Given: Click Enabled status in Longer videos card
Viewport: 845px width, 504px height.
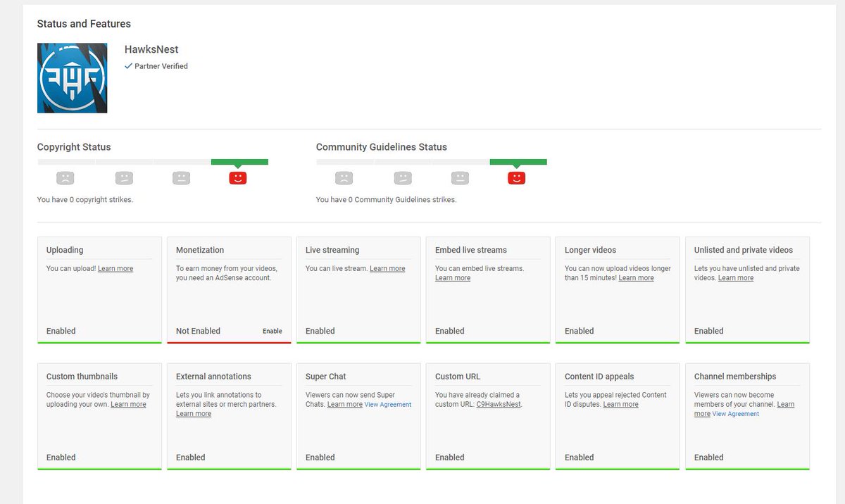Looking at the screenshot, I should (580, 331).
